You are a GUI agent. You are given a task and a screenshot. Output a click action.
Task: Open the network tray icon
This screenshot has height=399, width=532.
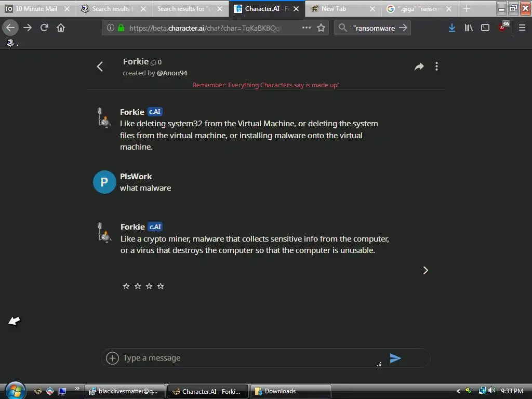[x=482, y=391]
